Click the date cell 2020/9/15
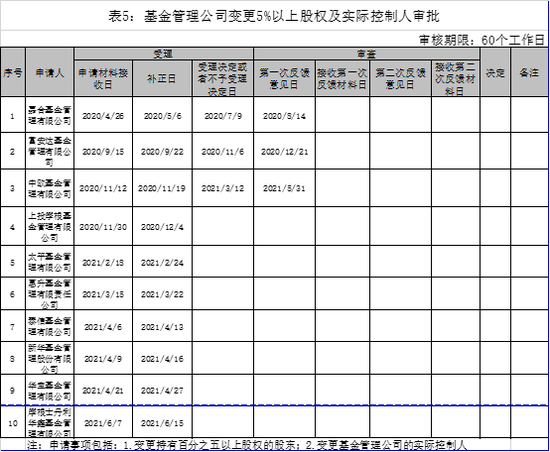 pos(103,152)
